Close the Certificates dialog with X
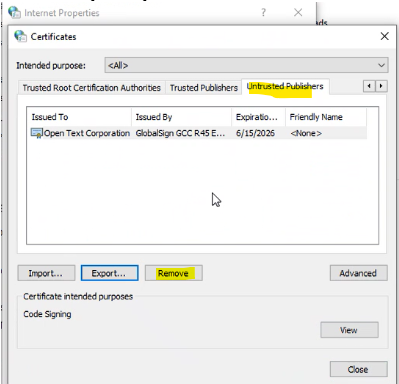Viewport: 399px width, 384px height. 385,36
